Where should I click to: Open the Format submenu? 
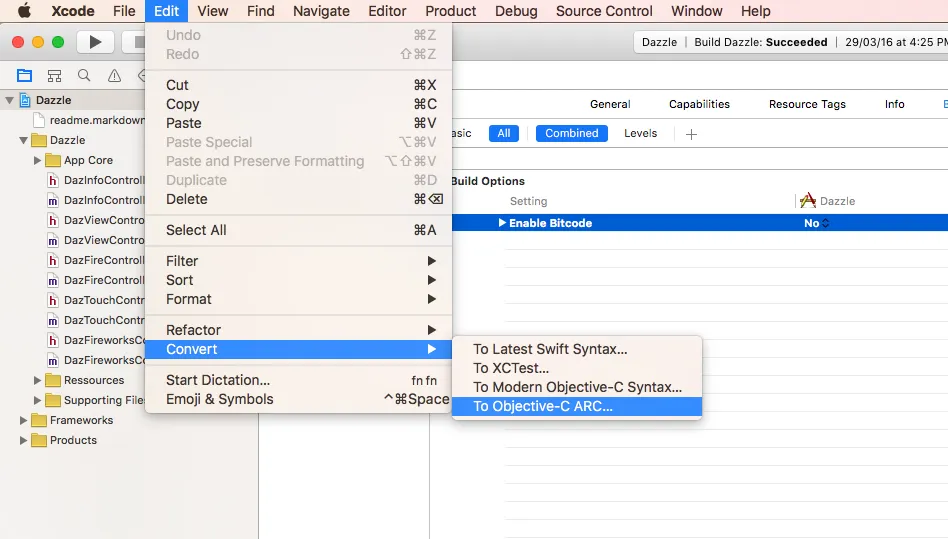(x=299, y=299)
